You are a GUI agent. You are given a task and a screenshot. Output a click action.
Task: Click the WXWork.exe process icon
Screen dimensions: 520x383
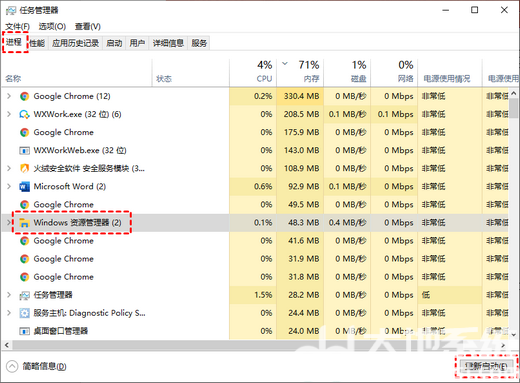tap(24, 114)
